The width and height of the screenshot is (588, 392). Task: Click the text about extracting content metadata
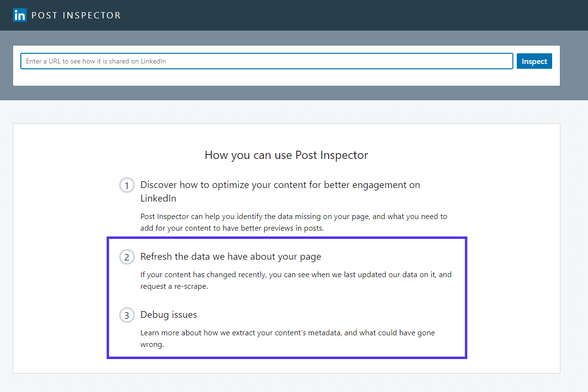coord(287,338)
